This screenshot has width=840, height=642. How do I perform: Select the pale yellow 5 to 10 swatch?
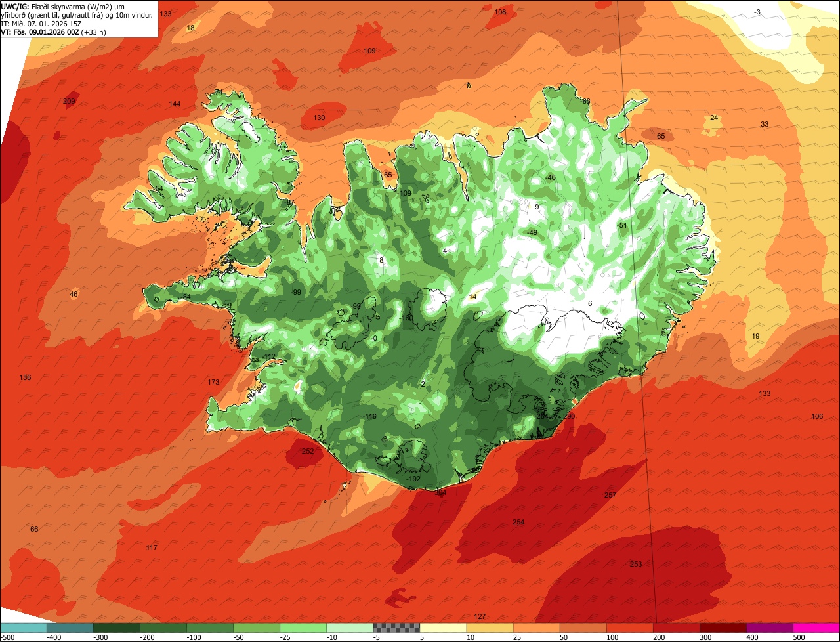tap(443, 627)
